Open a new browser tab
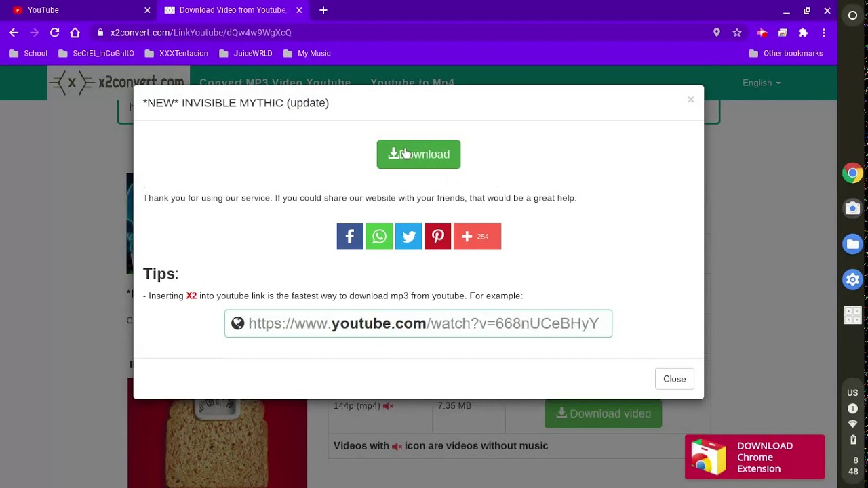The height and width of the screenshot is (488, 868). pos(323,10)
